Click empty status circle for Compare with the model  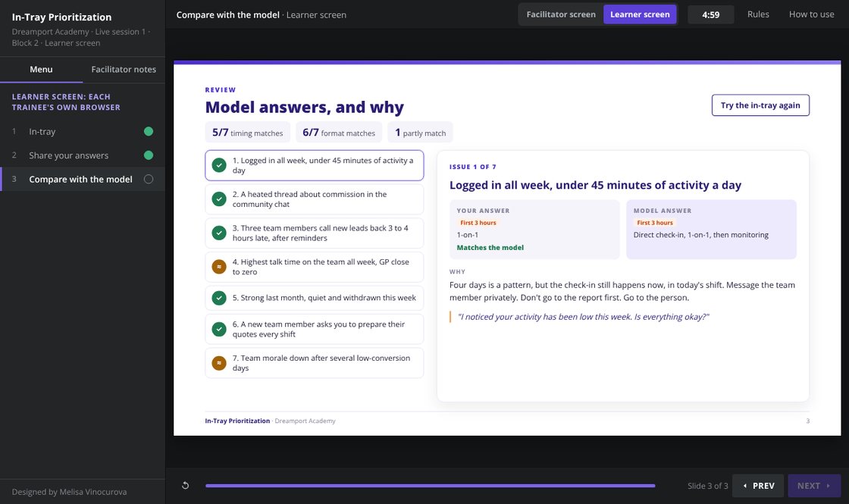(x=149, y=179)
